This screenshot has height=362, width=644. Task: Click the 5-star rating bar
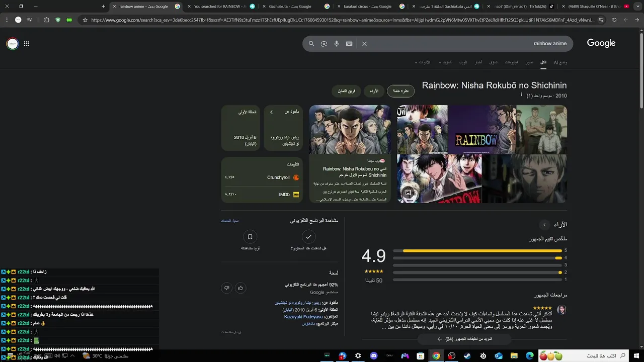tap(477, 250)
